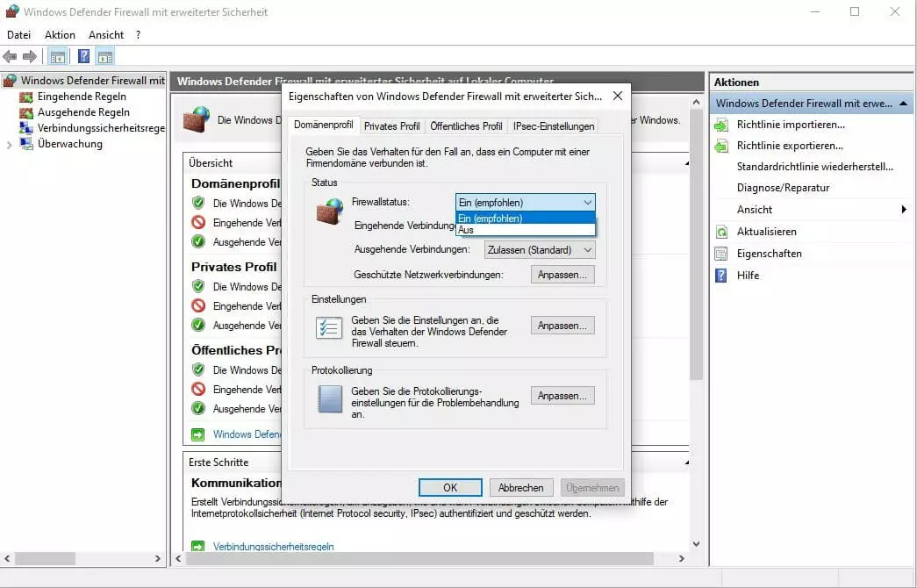
Task: Click the Hilfe question mark icon
Action: 721,275
